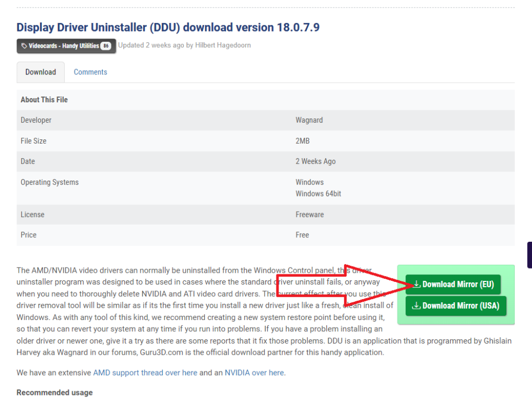This screenshot has width=532, height=402.
Task: Click the Recommended usage heading
Action: point(55,393)
